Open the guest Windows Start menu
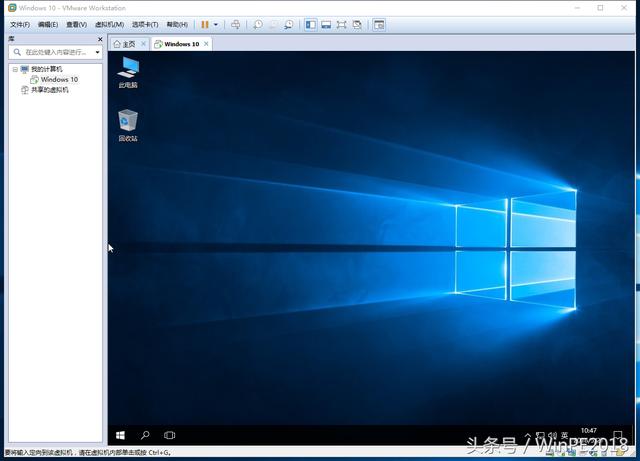The image size is (640, 461). [120, 435]
